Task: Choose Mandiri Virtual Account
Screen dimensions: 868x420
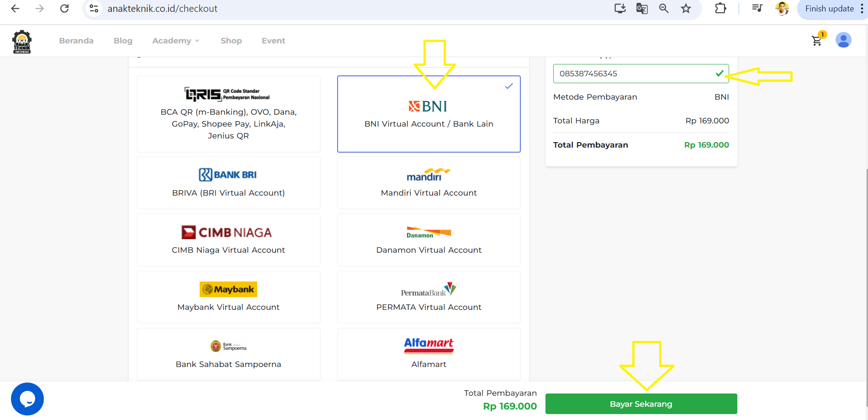Action: click(429, 183)
